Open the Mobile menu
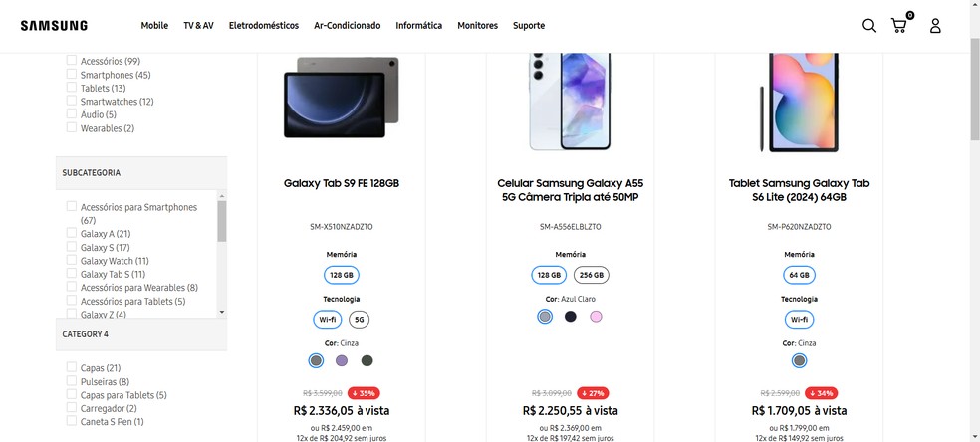 pos(154,26)
